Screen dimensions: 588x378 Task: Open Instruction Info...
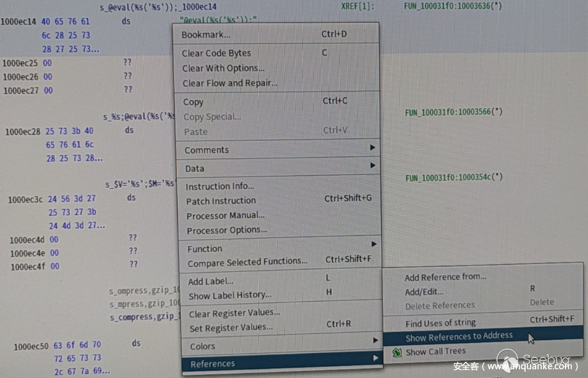219,186
